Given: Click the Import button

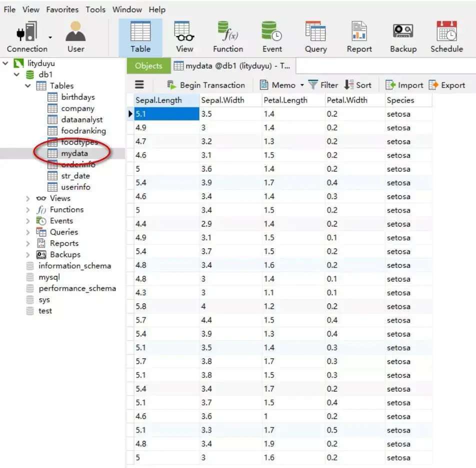Looking at the screenshot, I should tap(404, 85).
